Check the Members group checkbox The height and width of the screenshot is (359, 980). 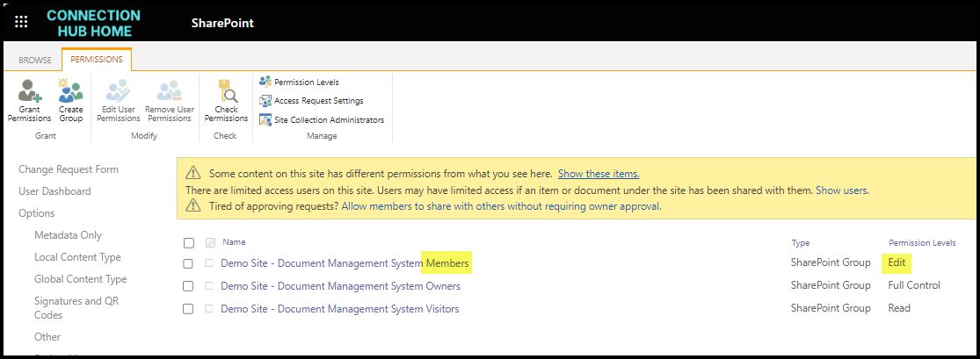(188, 263)
